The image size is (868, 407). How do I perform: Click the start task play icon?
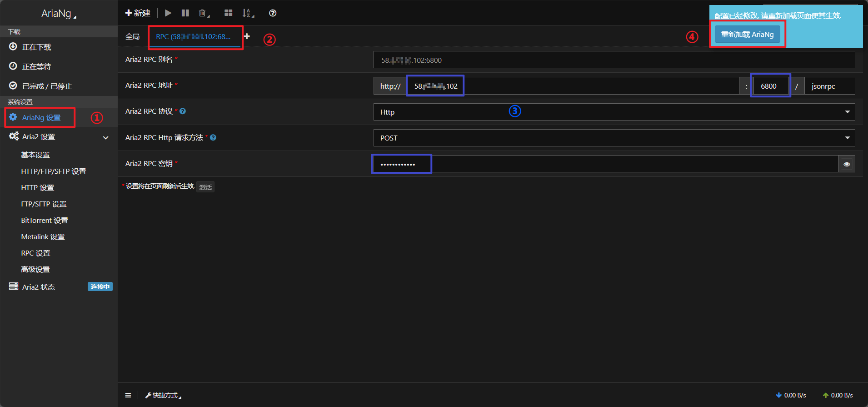(168, 13)
